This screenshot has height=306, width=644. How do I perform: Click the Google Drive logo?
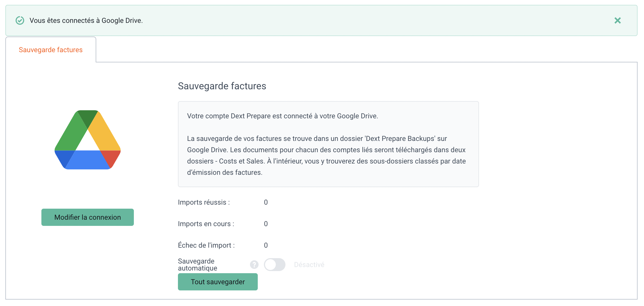click(x=88, y=140)
